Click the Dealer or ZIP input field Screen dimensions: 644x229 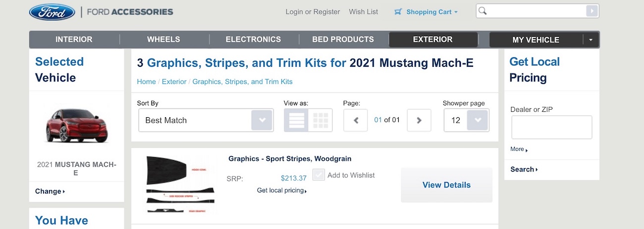click(551, 128)
